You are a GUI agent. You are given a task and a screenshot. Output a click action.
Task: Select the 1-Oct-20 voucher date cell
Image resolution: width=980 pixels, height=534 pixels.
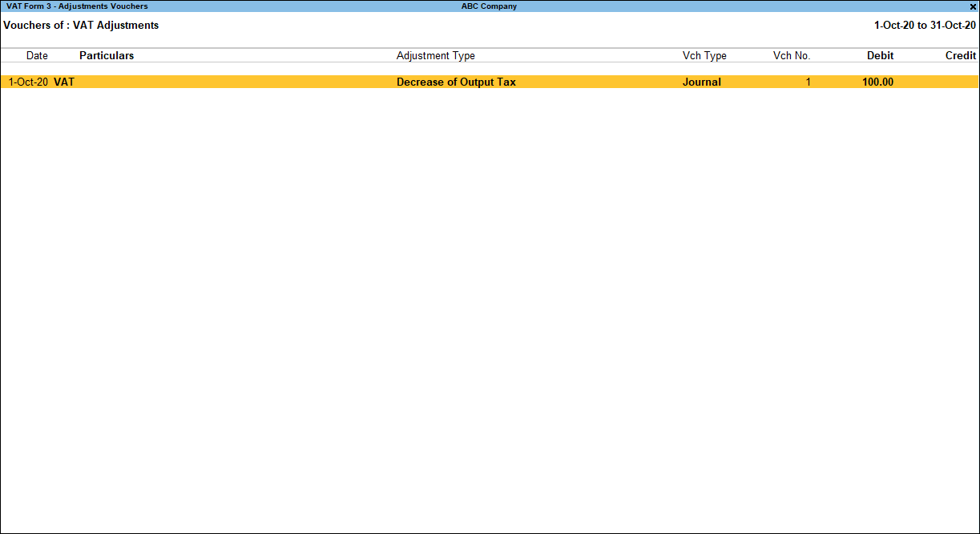tap(28, 82)
